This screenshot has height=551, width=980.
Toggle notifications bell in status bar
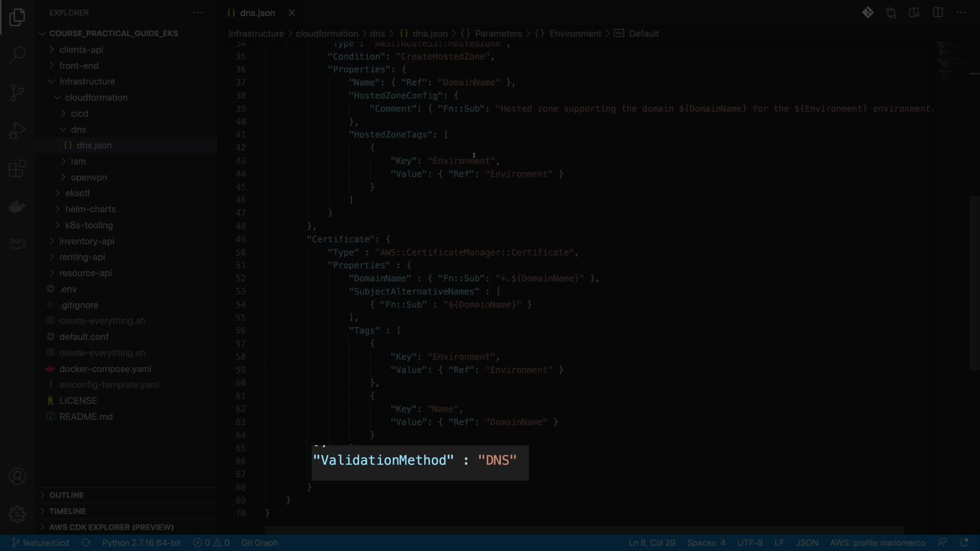click(x=964, y=543)
